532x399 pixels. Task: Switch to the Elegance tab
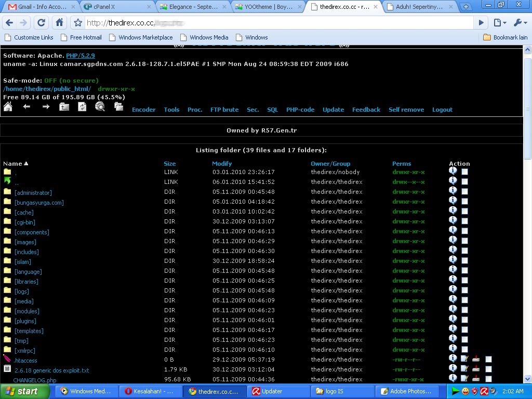(x=193, y=6)
